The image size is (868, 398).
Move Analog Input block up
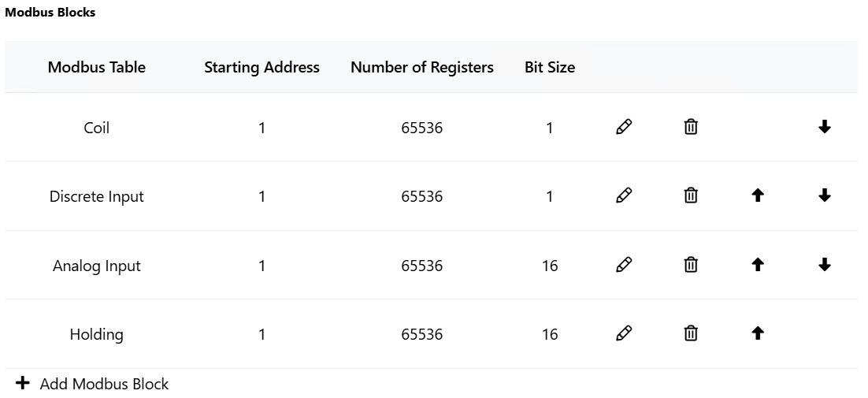point(758,265)
